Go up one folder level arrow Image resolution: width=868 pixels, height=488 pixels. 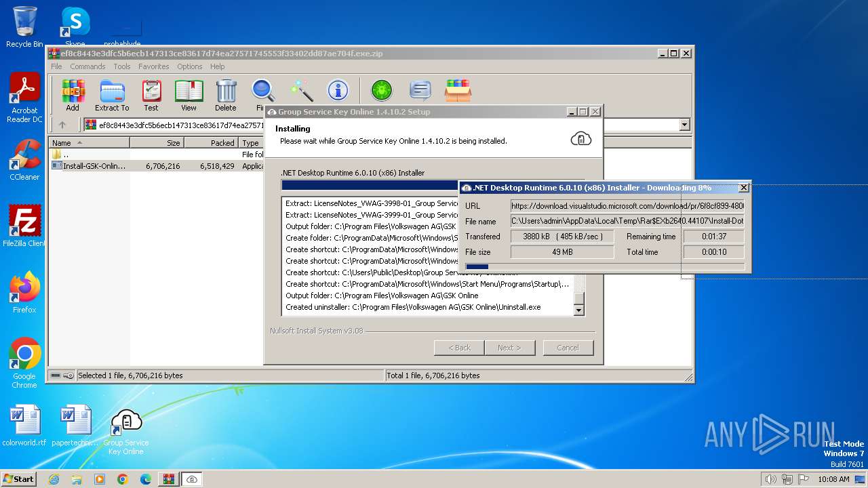pyautogui.click(x=62, y=125)
